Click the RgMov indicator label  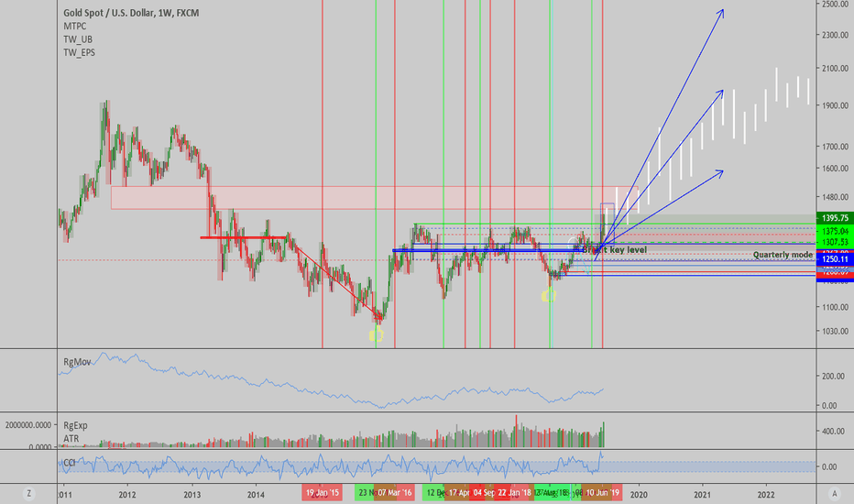77,362
